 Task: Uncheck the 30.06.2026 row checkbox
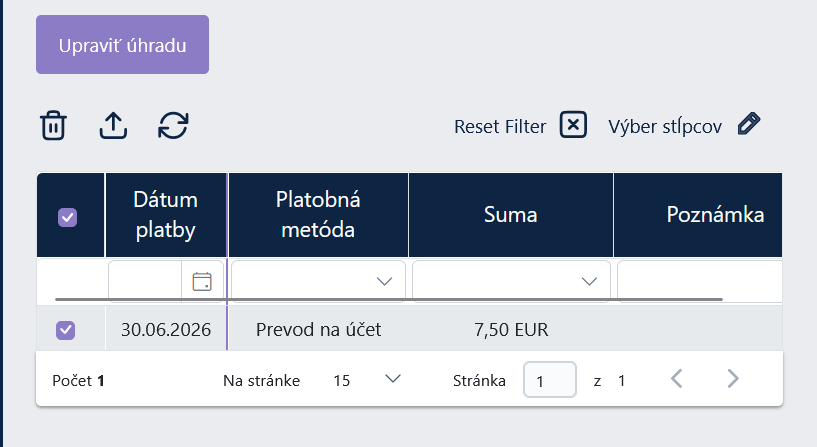coord(66,330)
